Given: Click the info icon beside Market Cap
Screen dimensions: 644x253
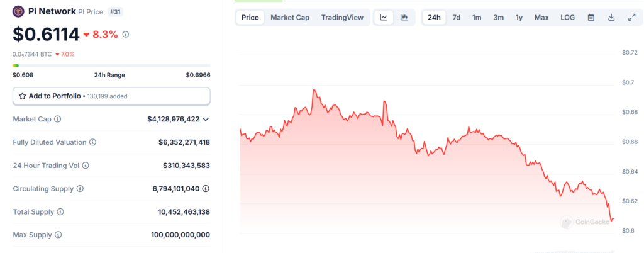Looking at the screenshot, I should 58,119.
